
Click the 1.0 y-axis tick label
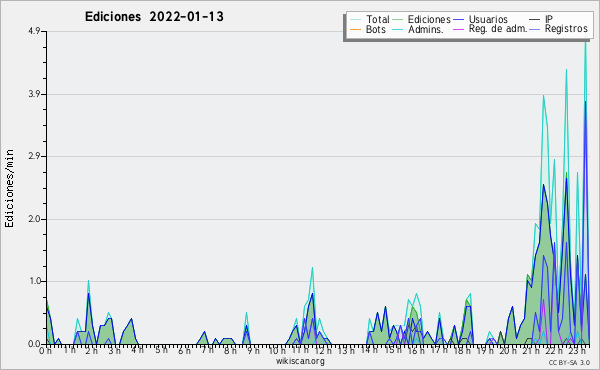point(34,281)
